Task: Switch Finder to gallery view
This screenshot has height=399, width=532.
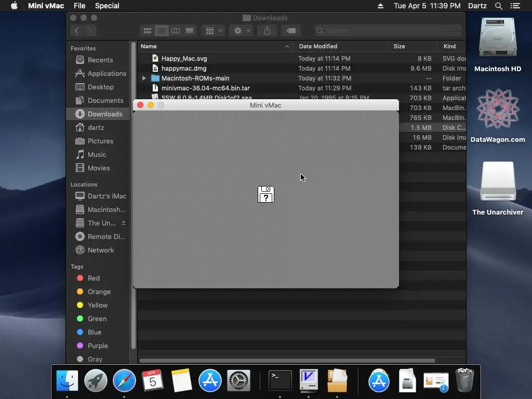Action: tap(190, 31)
